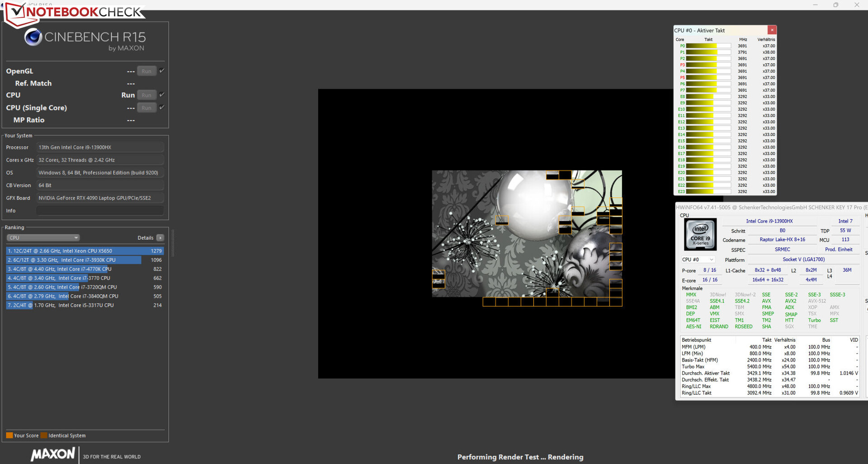
Task: Click the E23 core row
Action: click(726, 192)
